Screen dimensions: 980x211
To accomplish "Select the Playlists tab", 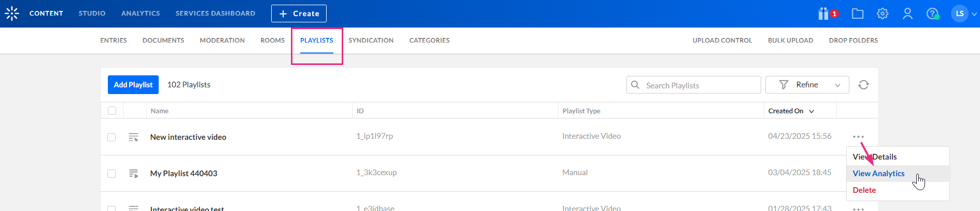I will (x=317, y=41).
